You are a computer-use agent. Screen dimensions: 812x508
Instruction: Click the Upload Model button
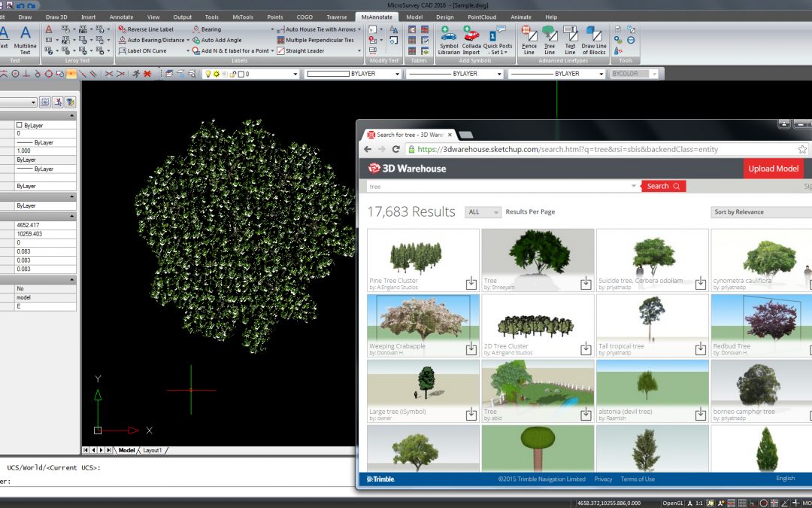point(773,169)
